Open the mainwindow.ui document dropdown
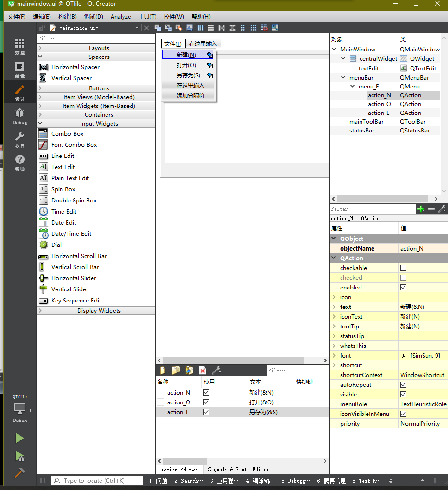Screen dimensions: 448x490 pos(137,28)
